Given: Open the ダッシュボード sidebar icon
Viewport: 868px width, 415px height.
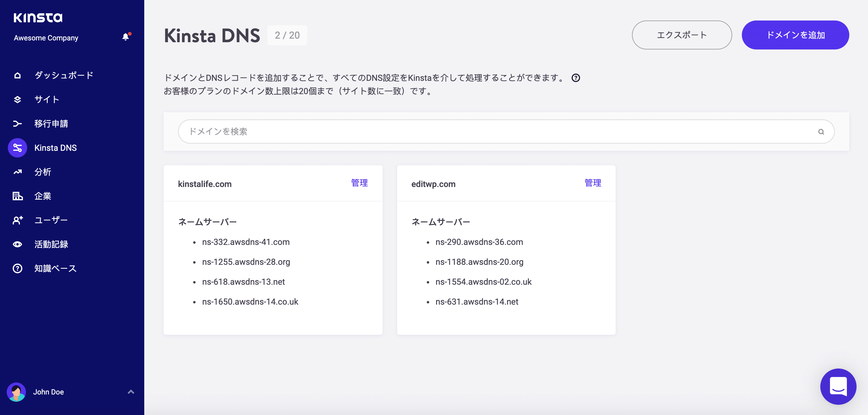Looking at the screenshot, I should [17, 75].
